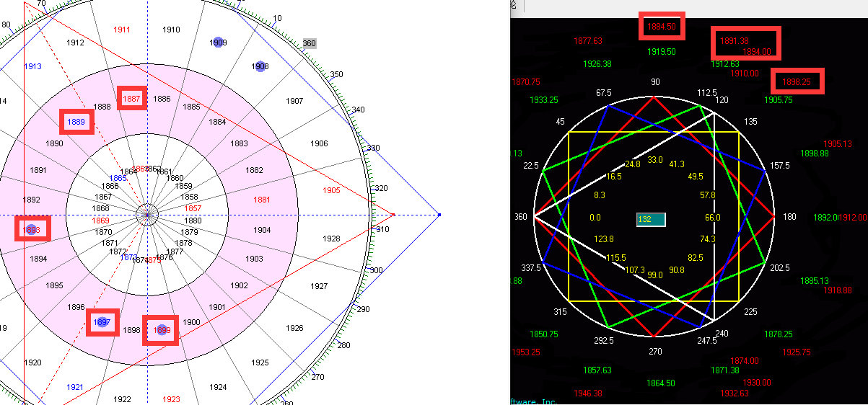The image size is (868, 405).
Task: Click the 1902 cell in the pink ring
Action: click(x=239, y=285)
